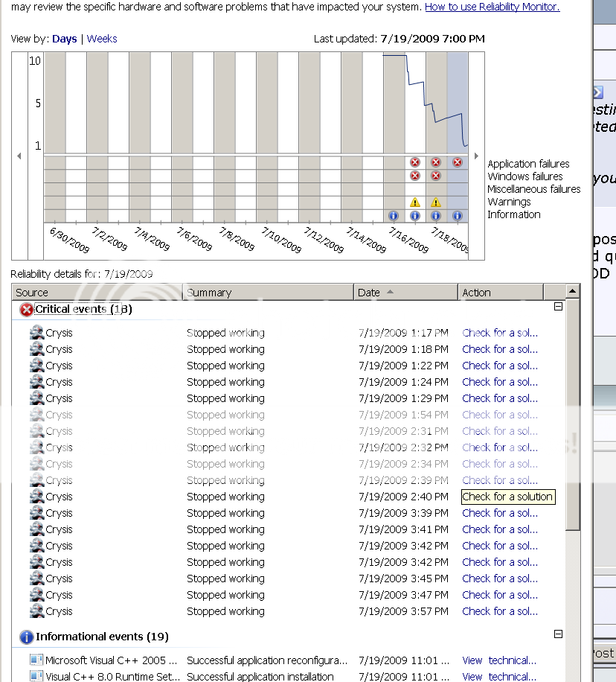Click the Visual C++ 8.0 Runtime Setup source name
The width and height of the screenshot is (616, 682).
tap(112, 677)
